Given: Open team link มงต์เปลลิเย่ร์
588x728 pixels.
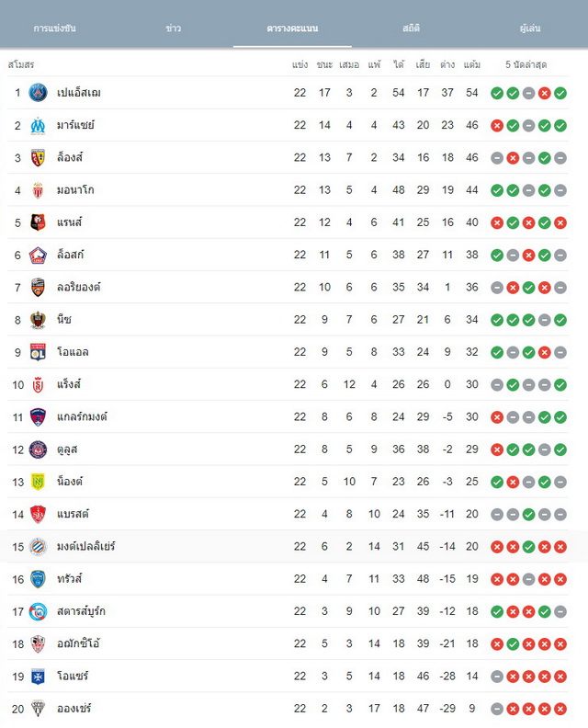Looking at the screenshot, I should [x=85, y=547].
